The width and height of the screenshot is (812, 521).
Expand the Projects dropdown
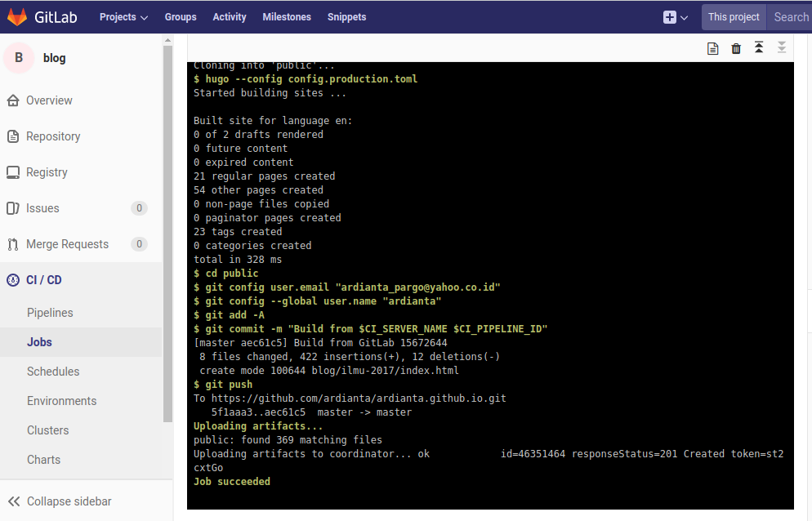pyautogui.click(x=123, y=16)
